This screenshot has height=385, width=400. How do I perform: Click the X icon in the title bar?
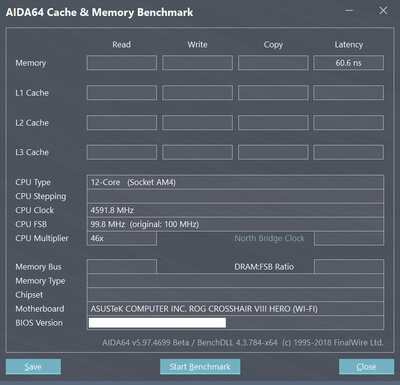coord(383,11)
